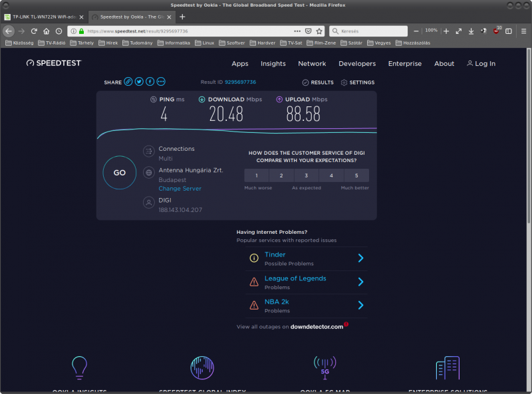Enter full screen mode icon
Image resolution: width=532 pixels, height=394 pixels.
(459, 31)
